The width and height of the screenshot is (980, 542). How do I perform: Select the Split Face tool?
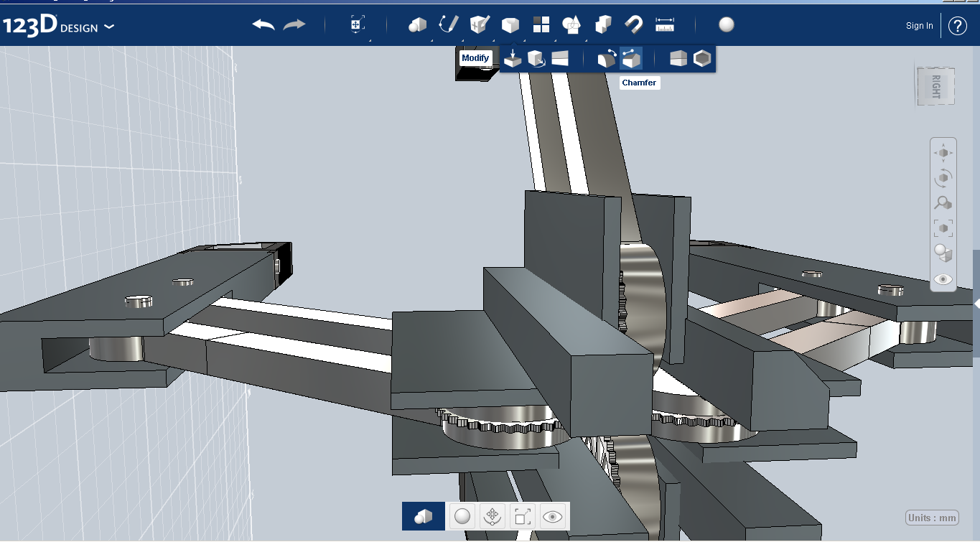point(560,58)
